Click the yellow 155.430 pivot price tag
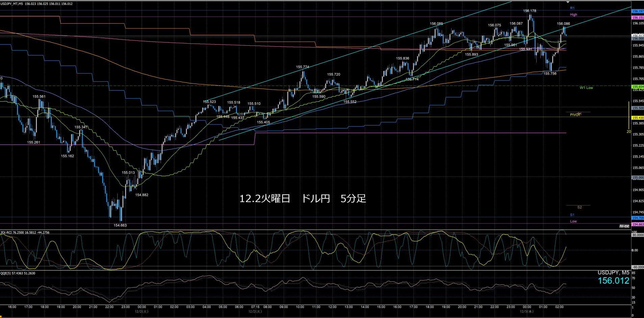The image size is (644, 318). pos(638,118)
